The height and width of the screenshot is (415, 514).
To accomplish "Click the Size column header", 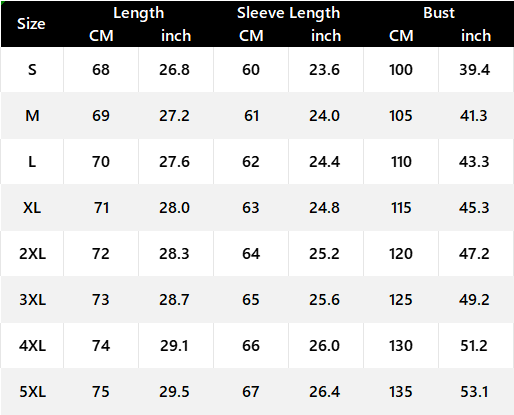I will 31,24.
